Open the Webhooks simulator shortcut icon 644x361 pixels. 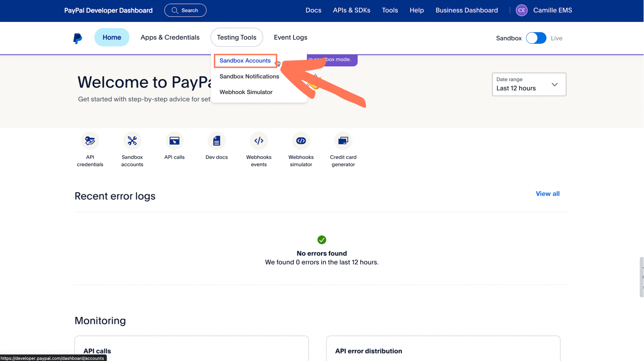[x=301, y=141]
